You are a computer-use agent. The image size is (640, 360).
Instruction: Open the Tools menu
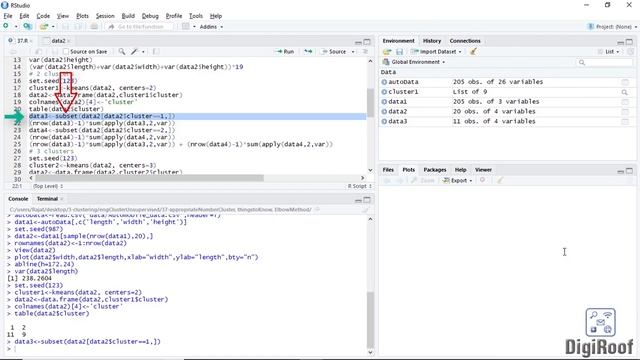196,16
